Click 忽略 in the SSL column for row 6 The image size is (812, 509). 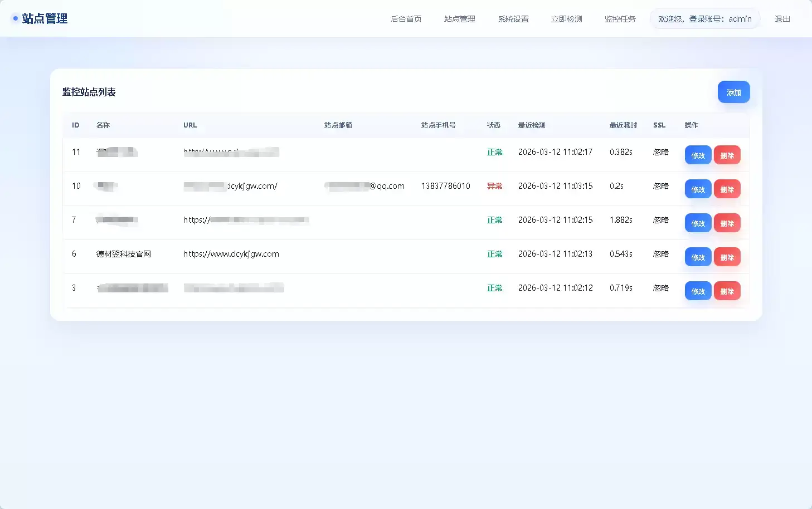pos(660,254)
